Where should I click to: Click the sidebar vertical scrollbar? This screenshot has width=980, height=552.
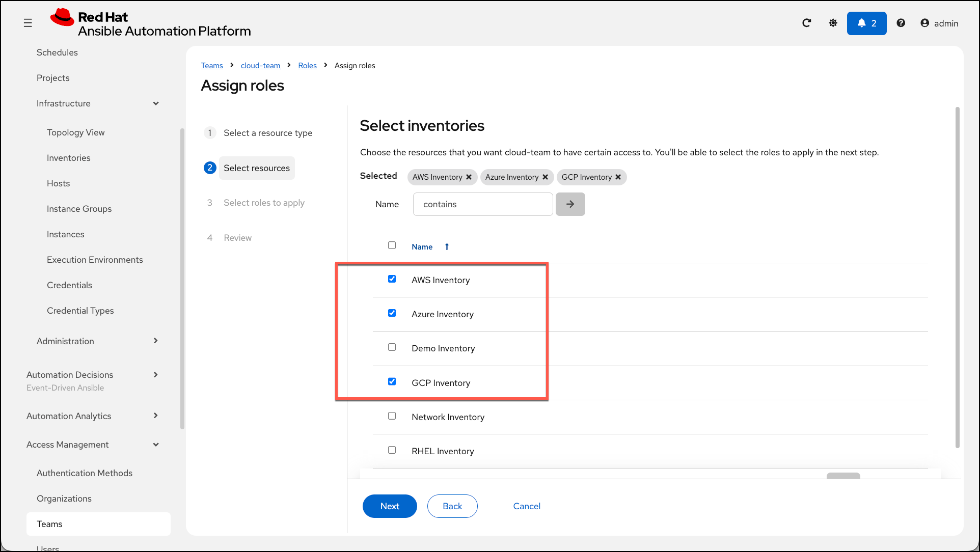[182, 279]
